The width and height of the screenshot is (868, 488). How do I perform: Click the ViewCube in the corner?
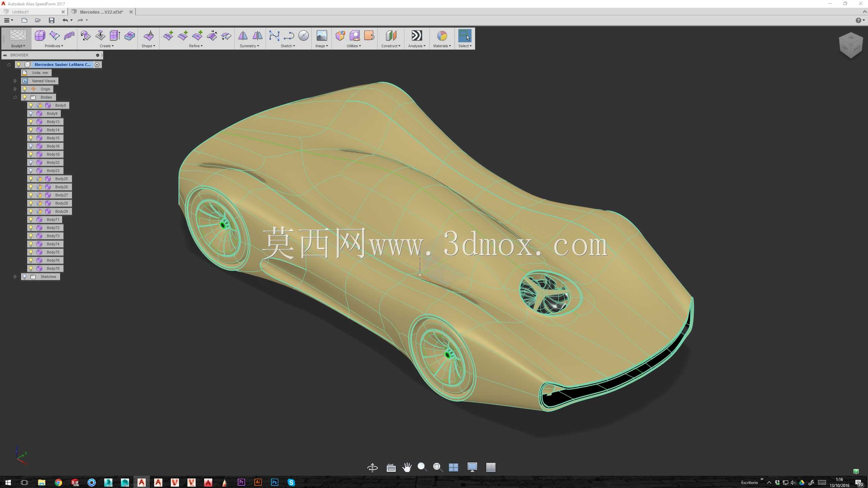851,45
